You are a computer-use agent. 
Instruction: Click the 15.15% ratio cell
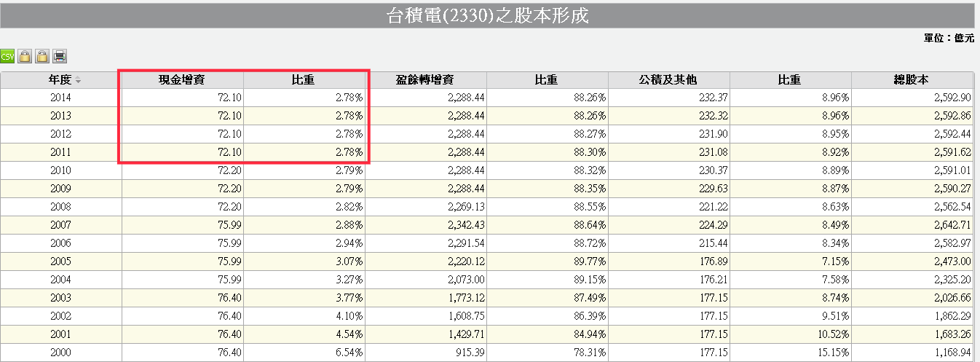790,352
